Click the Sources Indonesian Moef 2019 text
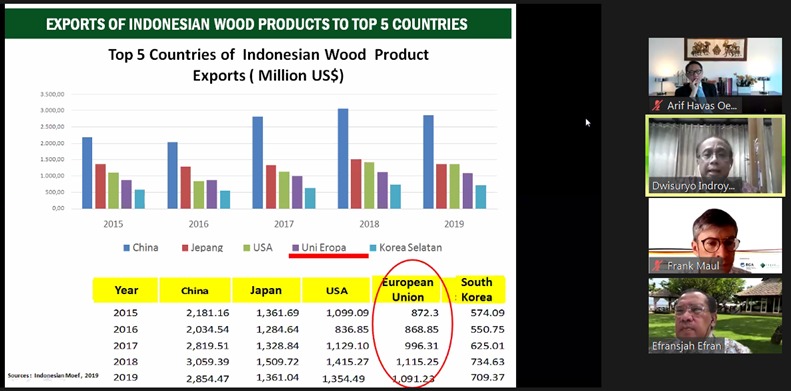 pos(53,375)
